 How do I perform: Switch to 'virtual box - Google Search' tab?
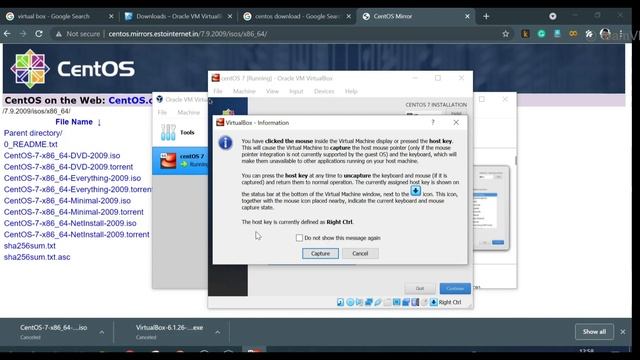click(59, 16)
